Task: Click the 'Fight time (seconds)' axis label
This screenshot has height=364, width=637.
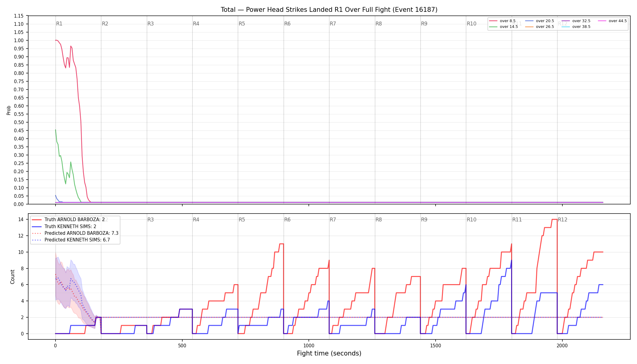Action: pos(329,353)
